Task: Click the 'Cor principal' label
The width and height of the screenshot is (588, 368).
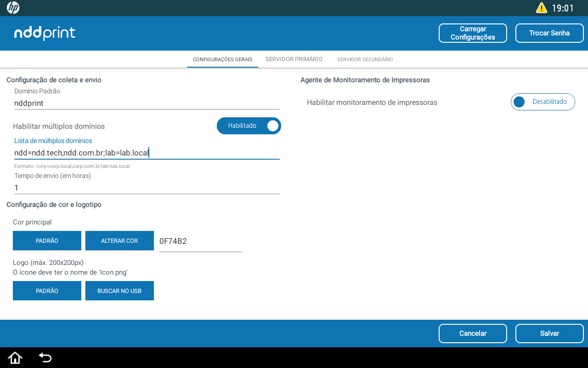Action: [x=32, y=222]
